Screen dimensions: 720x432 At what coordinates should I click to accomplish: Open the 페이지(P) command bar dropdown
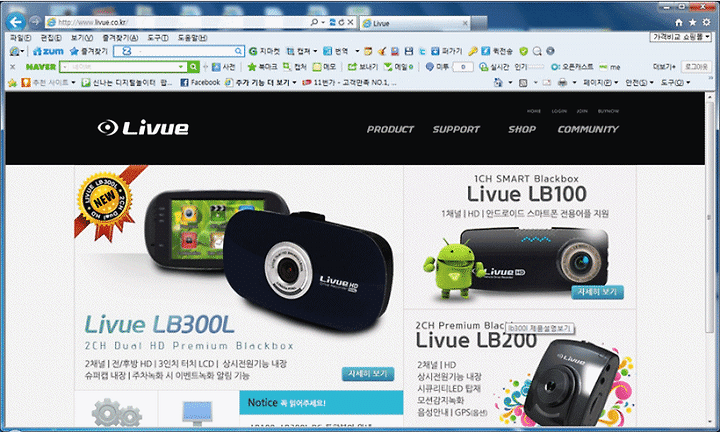click(601, 83)
